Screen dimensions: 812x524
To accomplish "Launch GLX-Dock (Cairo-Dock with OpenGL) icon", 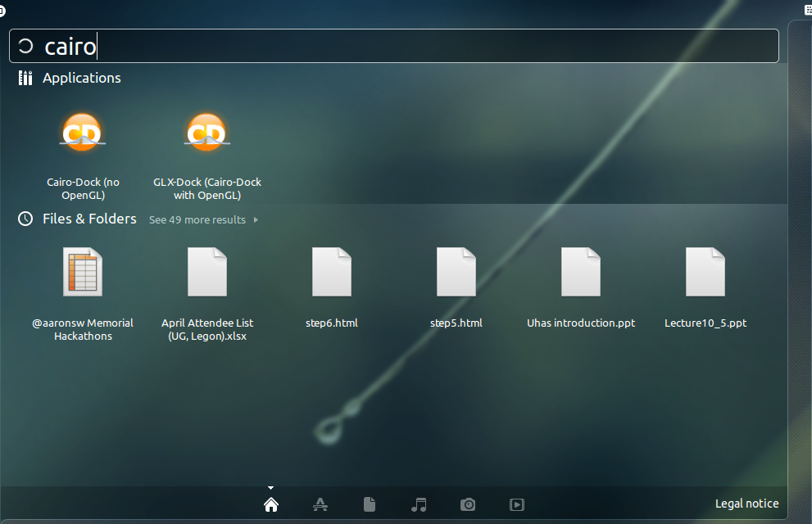I will pyautogui.click(x=206, y=133).
